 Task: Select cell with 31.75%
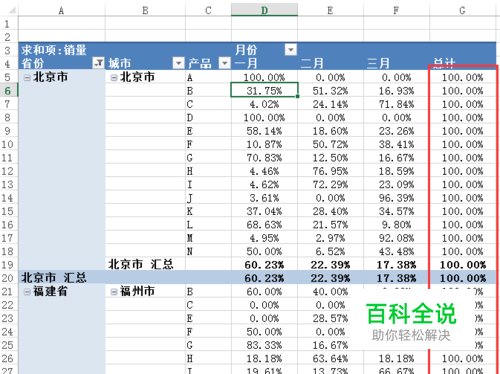pyautogui.click(x=264, y=91)
